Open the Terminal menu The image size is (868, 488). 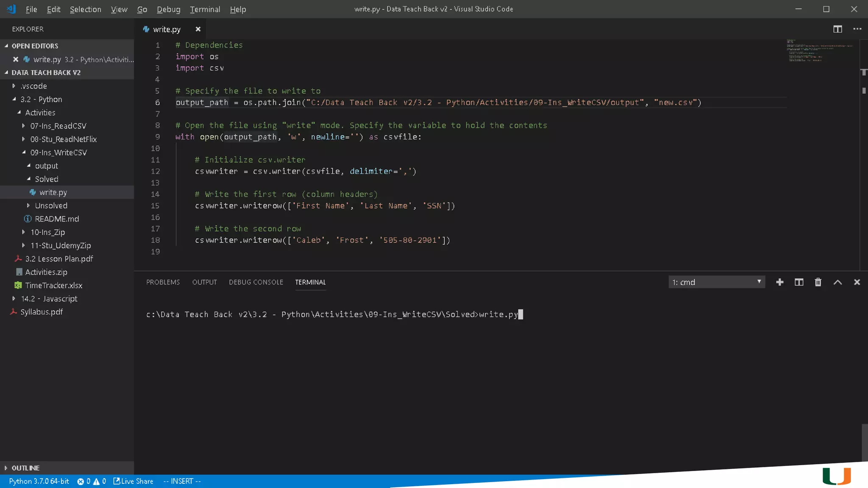click(205, 9)
